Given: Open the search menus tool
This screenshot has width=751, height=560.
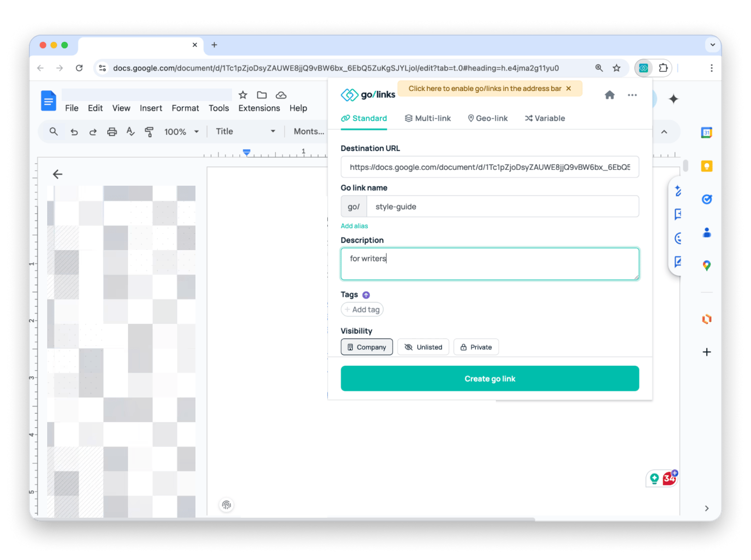Looking at the screenshot, I should coord(54,131).
